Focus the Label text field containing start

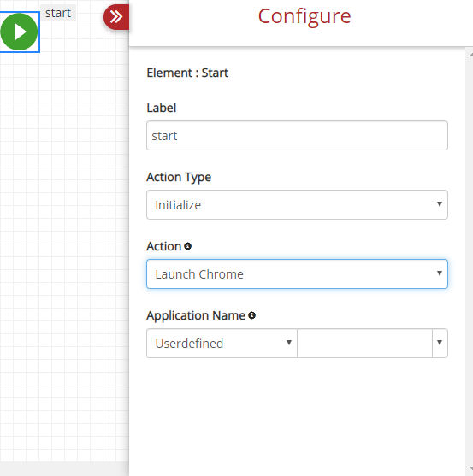click(x=297, y=135)
